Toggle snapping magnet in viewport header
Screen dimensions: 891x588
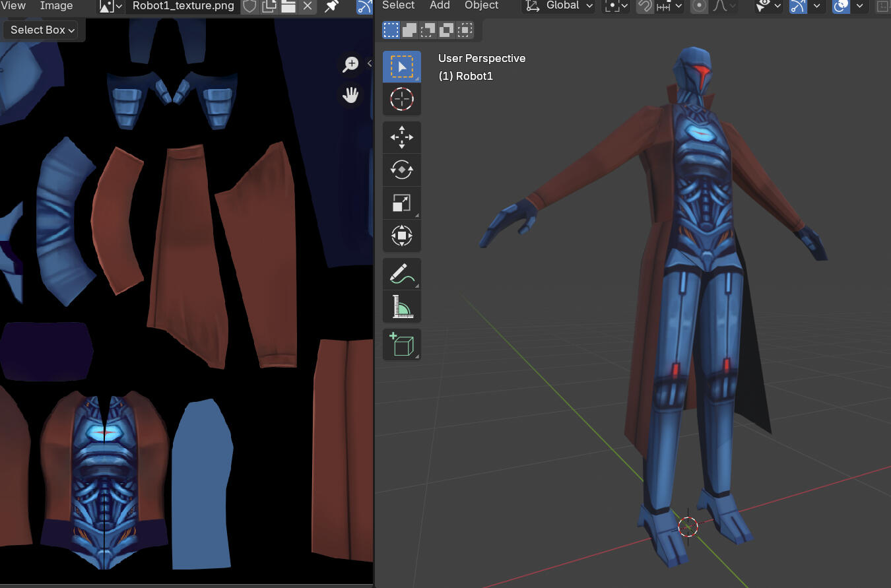coord(645,6)
